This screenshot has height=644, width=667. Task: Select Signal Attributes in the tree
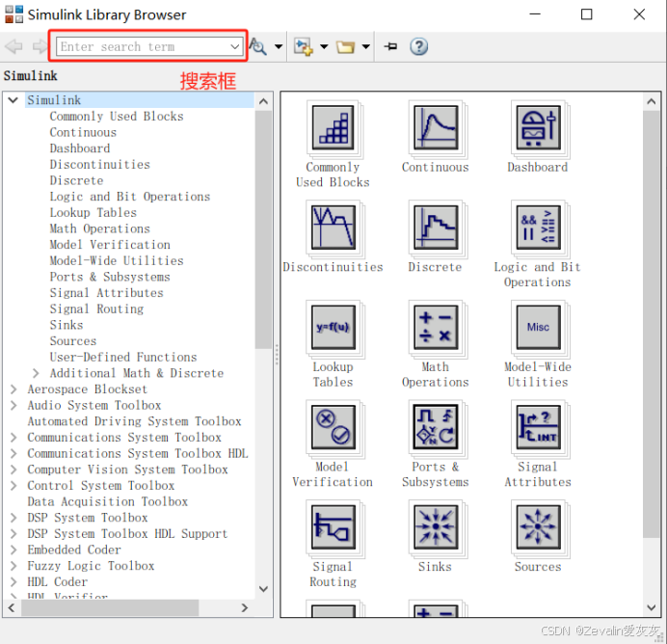tap(106, 293)
